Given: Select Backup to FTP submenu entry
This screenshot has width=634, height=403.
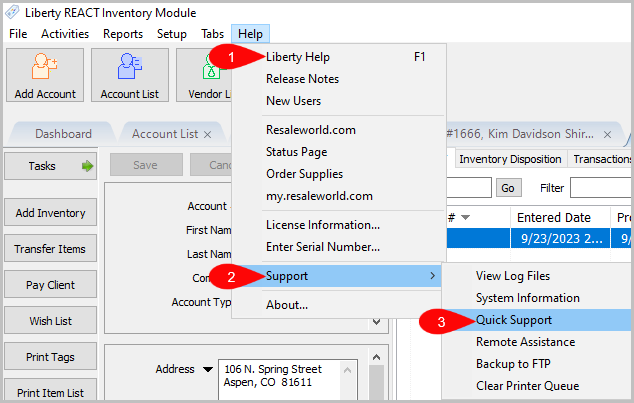Looking at the screenshot, I should tap(537, 364).
